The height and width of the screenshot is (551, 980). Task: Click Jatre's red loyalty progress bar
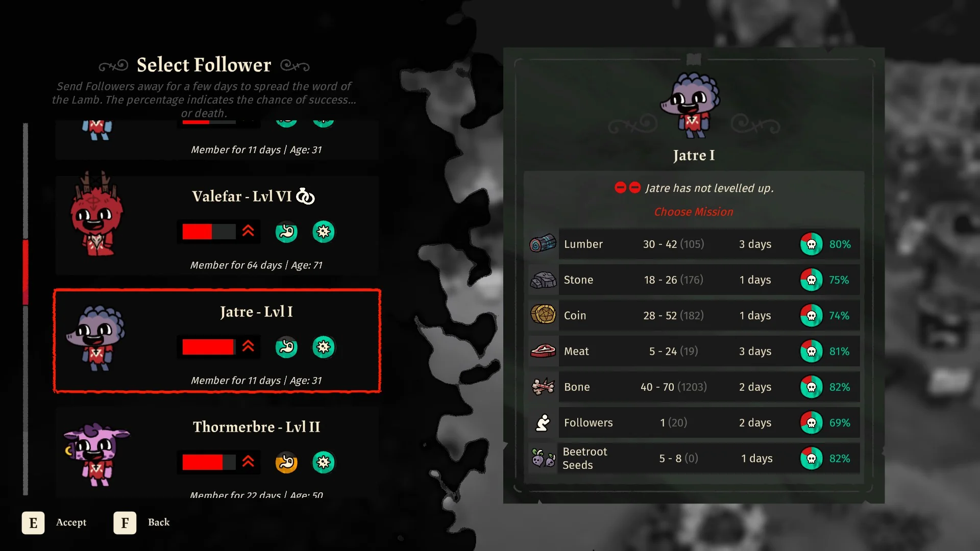point(208,347)
